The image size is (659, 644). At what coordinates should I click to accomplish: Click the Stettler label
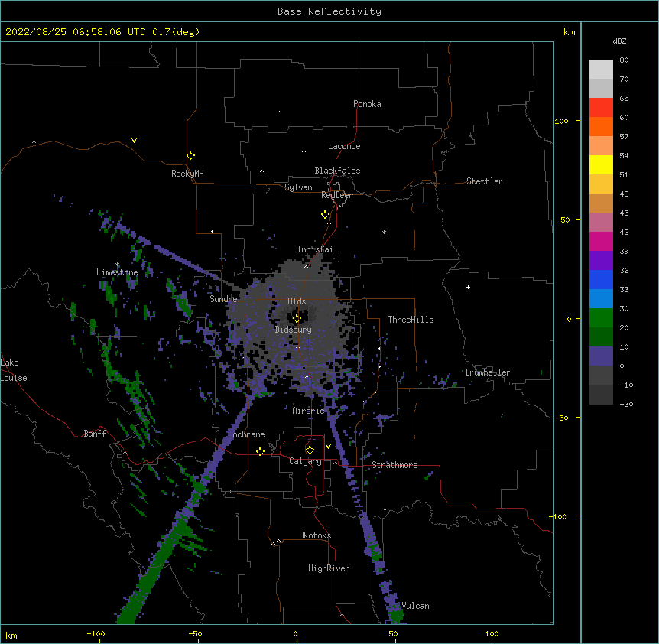(x=485, y=181)
